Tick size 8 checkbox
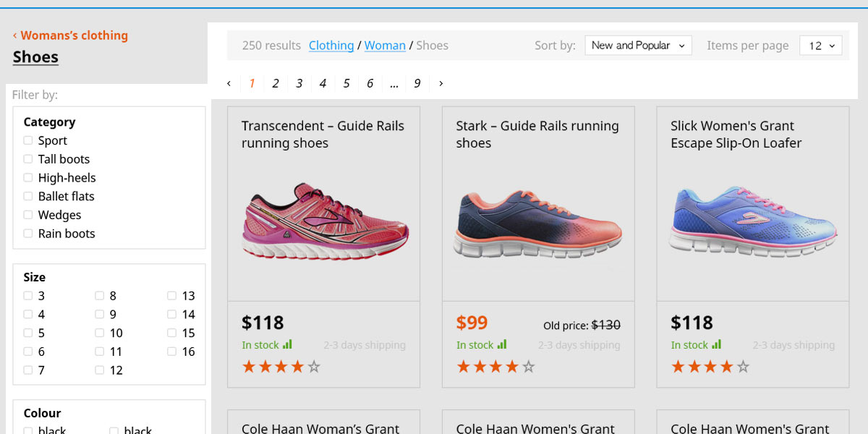 point(100,296)
